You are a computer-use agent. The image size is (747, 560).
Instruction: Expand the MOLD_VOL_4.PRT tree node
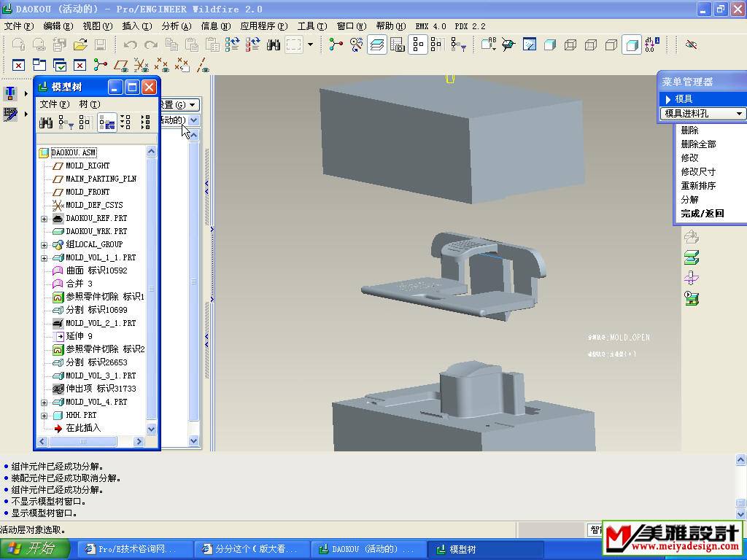pyautogui.click(x=44, y=402)
